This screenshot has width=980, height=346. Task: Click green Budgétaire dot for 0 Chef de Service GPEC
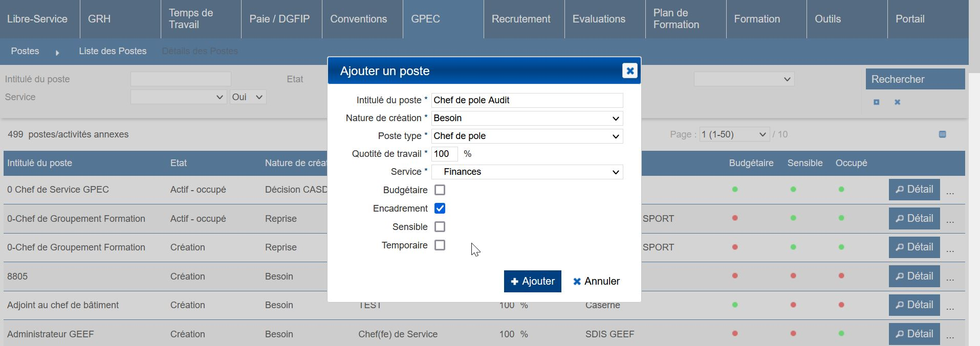pyautogui.click(x=735, y=190)
